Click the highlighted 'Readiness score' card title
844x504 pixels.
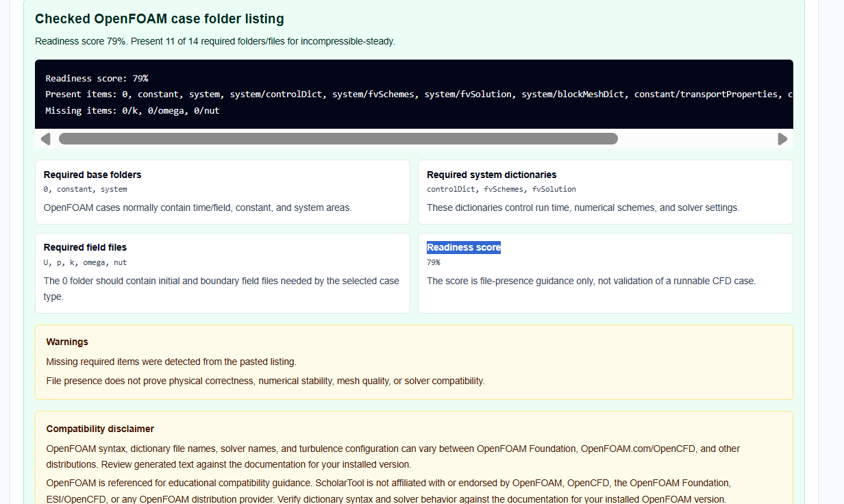[464, 247]
